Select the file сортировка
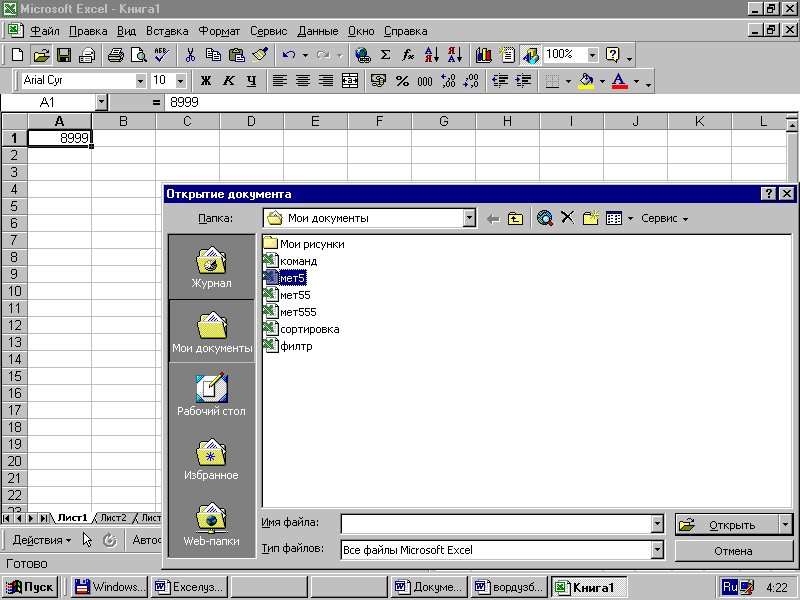The width and height of the screenshot is (800, 600). click(302, 329)
